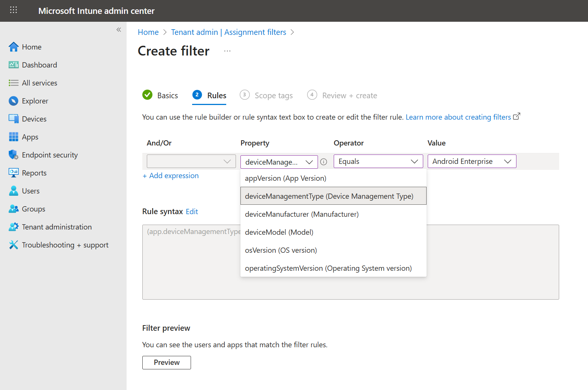
Task: Choose deviceModel (Model) option
Action: tap(333, 232)
